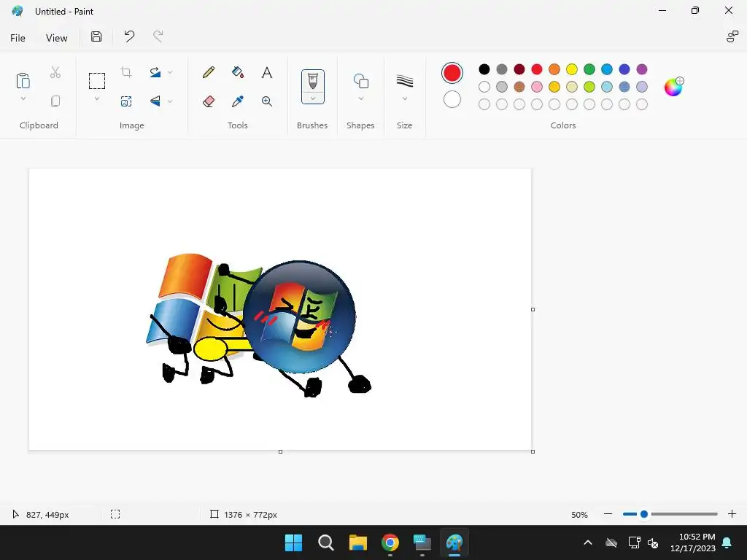Expand the Size chevron
The image size is (747, 560).
tap(404, 98)
